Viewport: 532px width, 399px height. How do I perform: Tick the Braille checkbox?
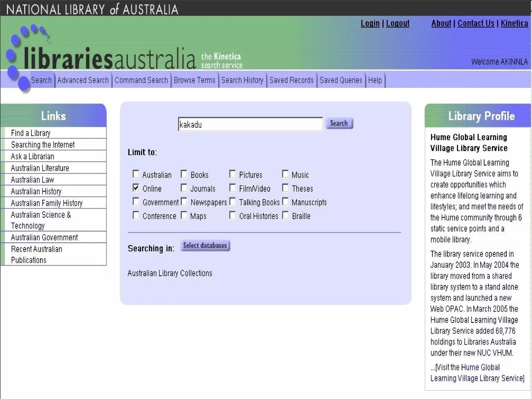(285, 215)
